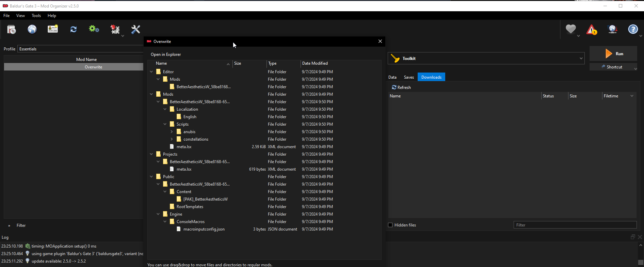
Task: Expand the filter bar double chevron
Action: [x=9, y=225]
